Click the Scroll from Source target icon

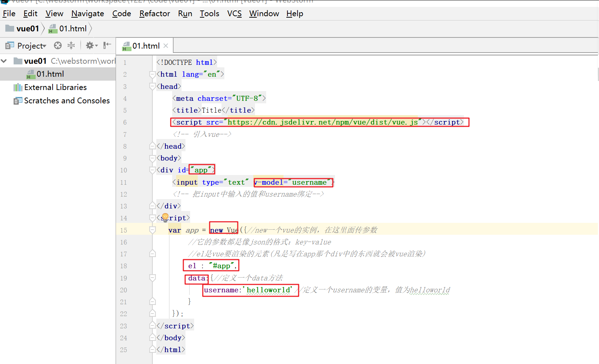click(x=58, y=45)
